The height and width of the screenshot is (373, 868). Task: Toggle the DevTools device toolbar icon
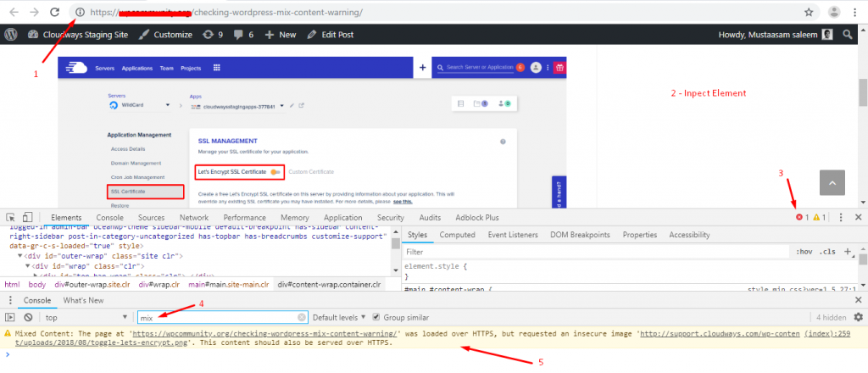click(x=26, y=218)
